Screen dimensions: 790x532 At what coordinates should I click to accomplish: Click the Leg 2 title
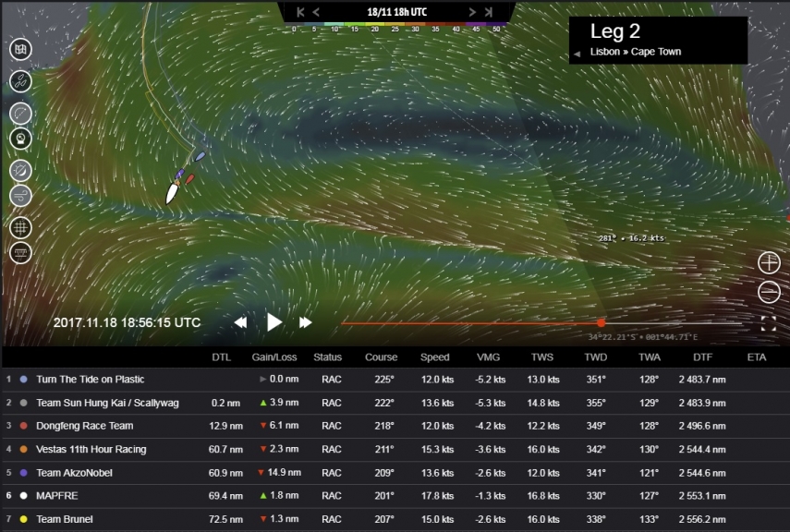[615, 31]
